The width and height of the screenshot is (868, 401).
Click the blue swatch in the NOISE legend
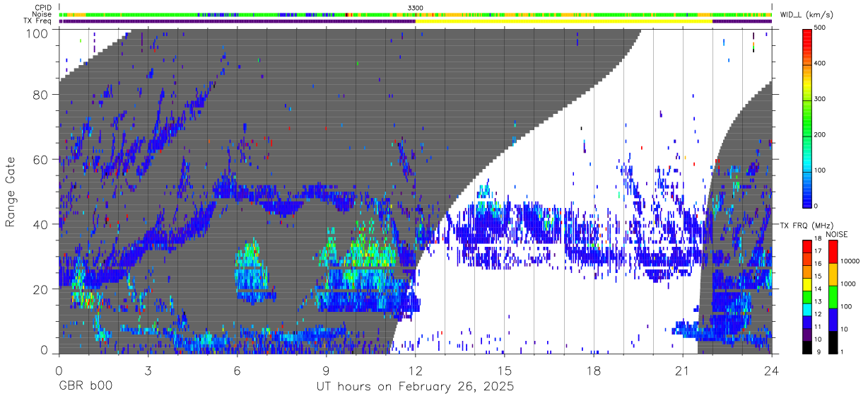tap(833, 320)
